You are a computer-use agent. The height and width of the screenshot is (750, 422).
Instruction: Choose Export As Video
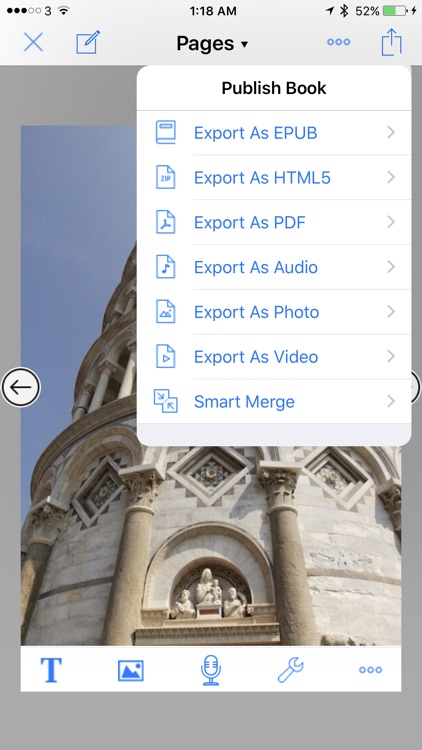pos(274,357)
